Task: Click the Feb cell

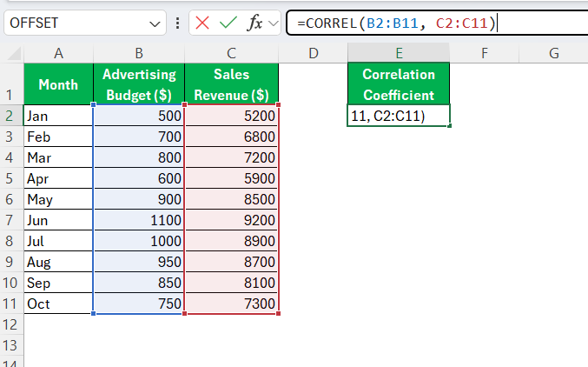Action: click(58, 137)
